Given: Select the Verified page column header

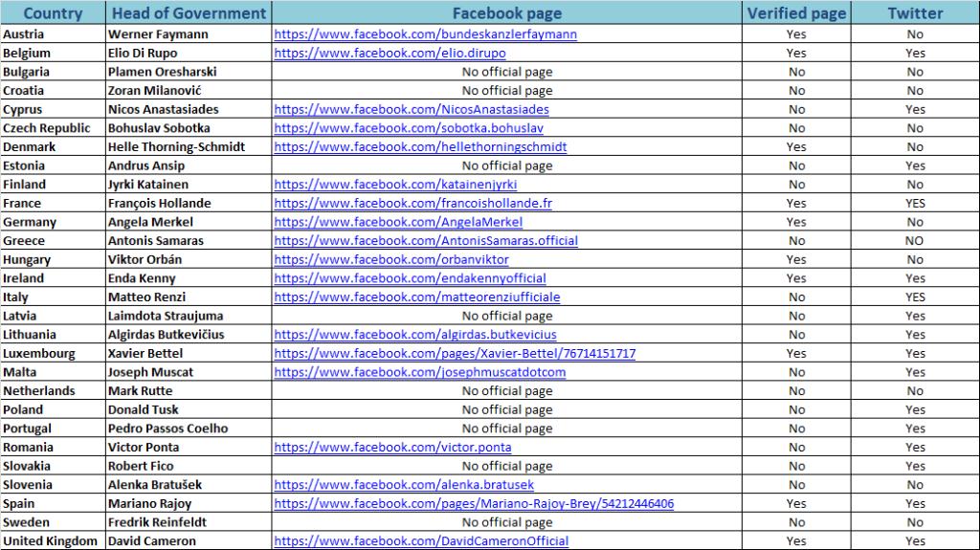Looking at the screenshot, I should tap(796, 13).
